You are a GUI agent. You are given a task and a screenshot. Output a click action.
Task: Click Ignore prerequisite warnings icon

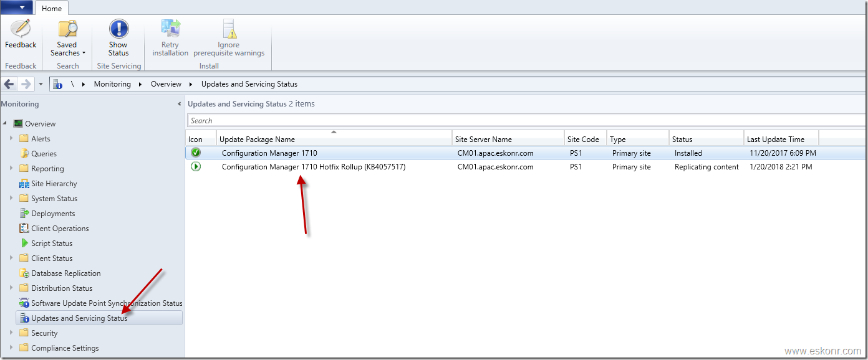pyautogui.click(x=229, y=29)
